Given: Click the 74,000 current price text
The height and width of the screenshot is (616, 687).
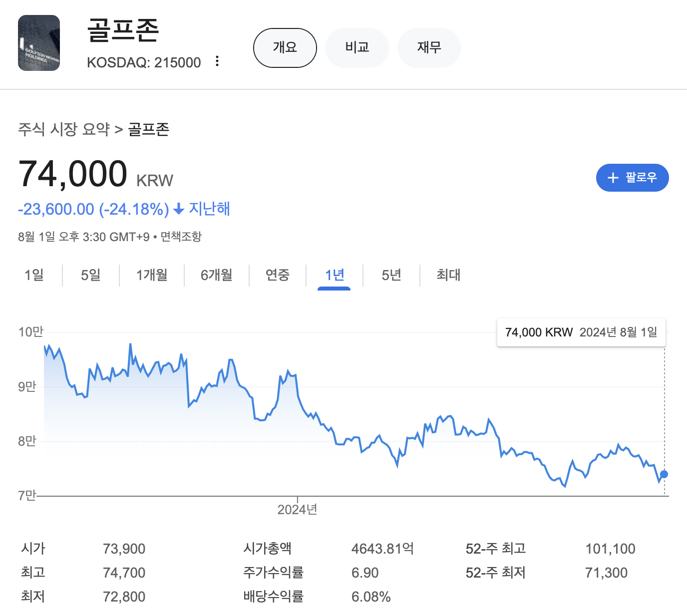Looking at the screenshot, I should 73,174.
